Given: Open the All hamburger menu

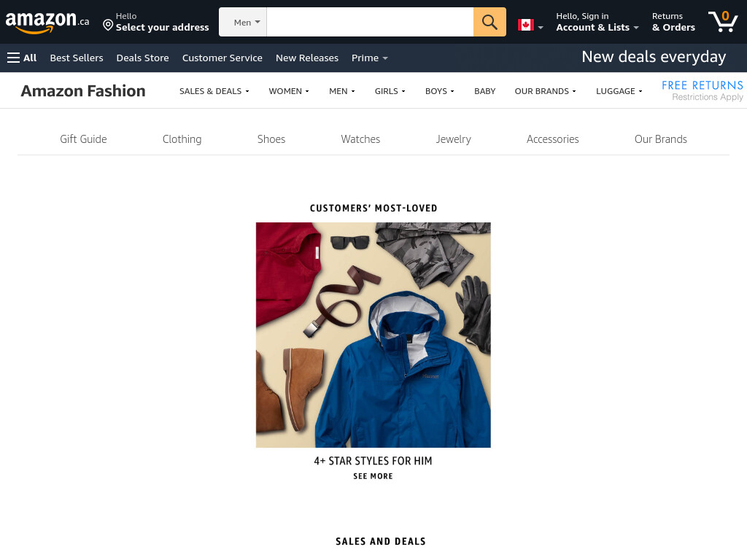Looking at the screenshot, I should coord(22,58).
